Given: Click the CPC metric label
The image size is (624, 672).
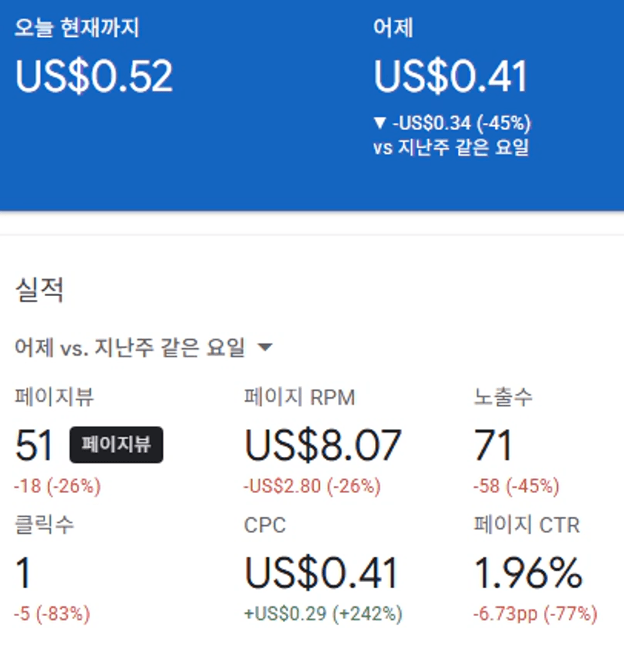Looking at the screenshot, I should (265, 526).
